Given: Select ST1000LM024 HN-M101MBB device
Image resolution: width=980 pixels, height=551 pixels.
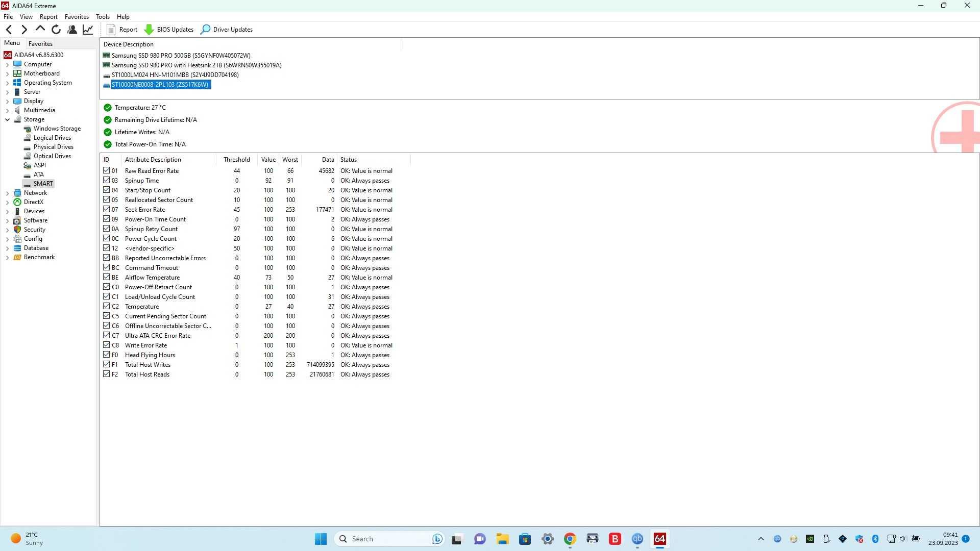Looking at the screenshot, I should point(175,74).
